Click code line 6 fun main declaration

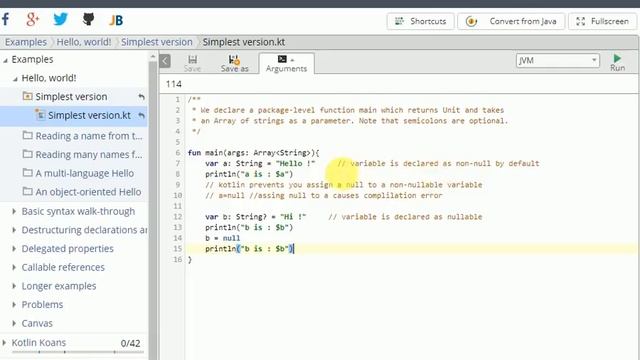pyautogui.click(x=253, y=153)
